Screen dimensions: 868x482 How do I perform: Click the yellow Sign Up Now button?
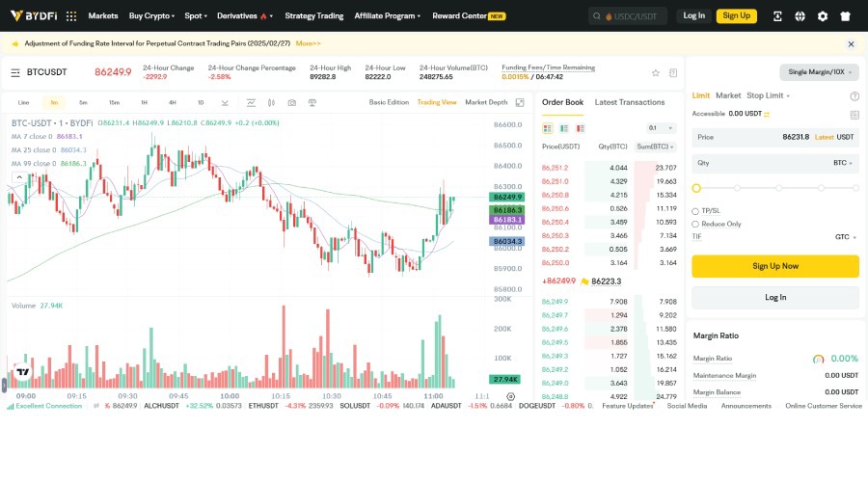tap(775, 266)
